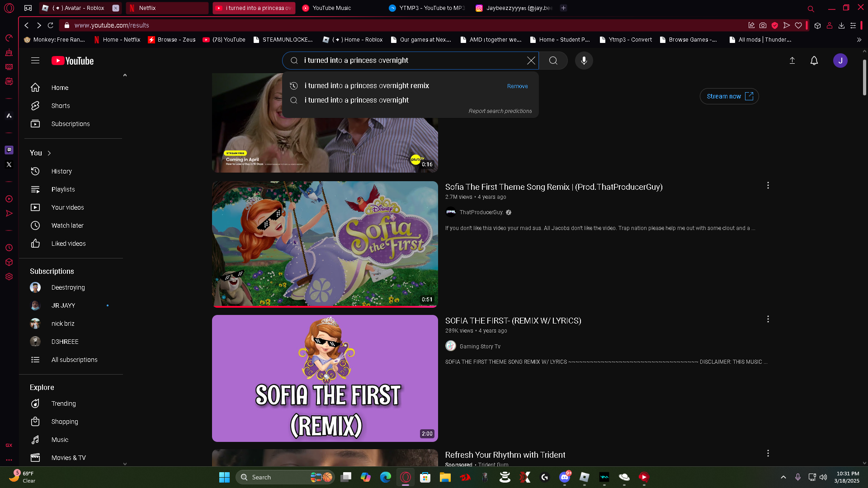
Task: Show All subscriptions list
Action: click(x=73, y=360)
